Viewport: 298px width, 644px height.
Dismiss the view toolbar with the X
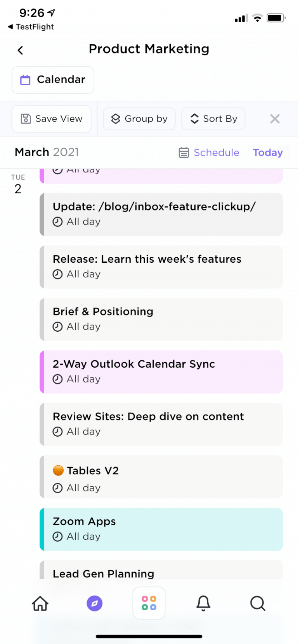[x=275, y=119]
